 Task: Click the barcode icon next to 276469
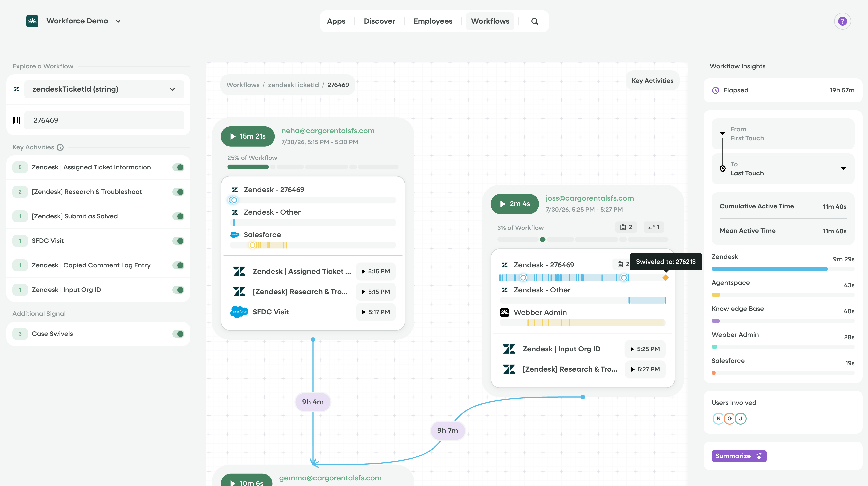tap(16, 120)
